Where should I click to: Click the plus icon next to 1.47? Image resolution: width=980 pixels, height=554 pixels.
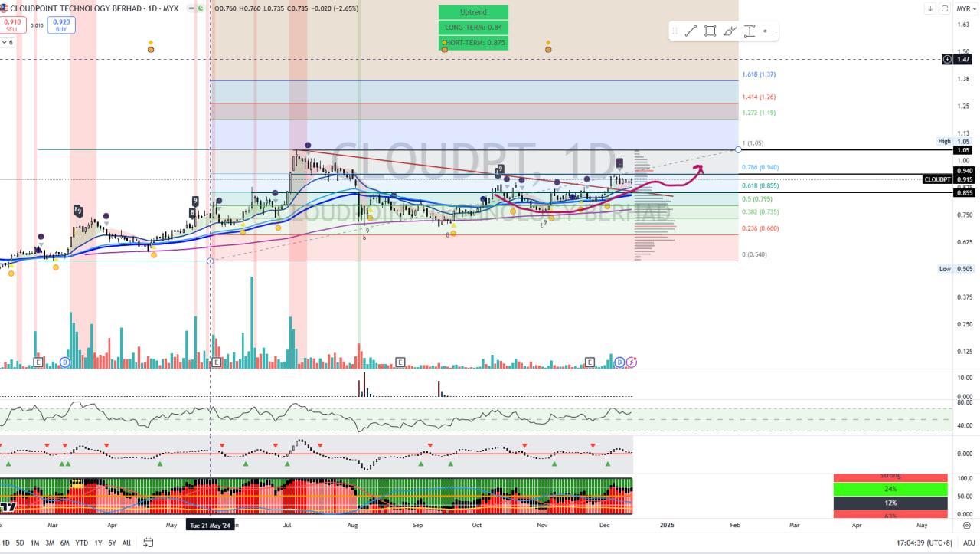click(x=947, y=59)
